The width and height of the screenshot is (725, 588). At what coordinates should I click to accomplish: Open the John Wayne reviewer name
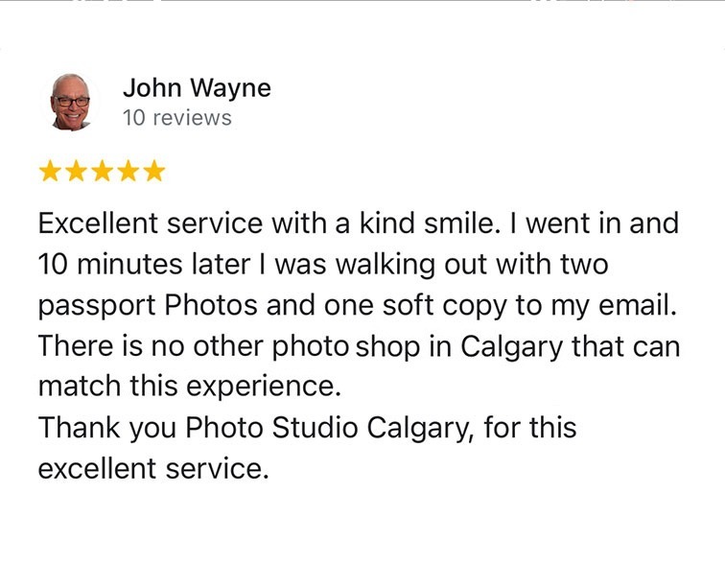(x=197, y=88)
